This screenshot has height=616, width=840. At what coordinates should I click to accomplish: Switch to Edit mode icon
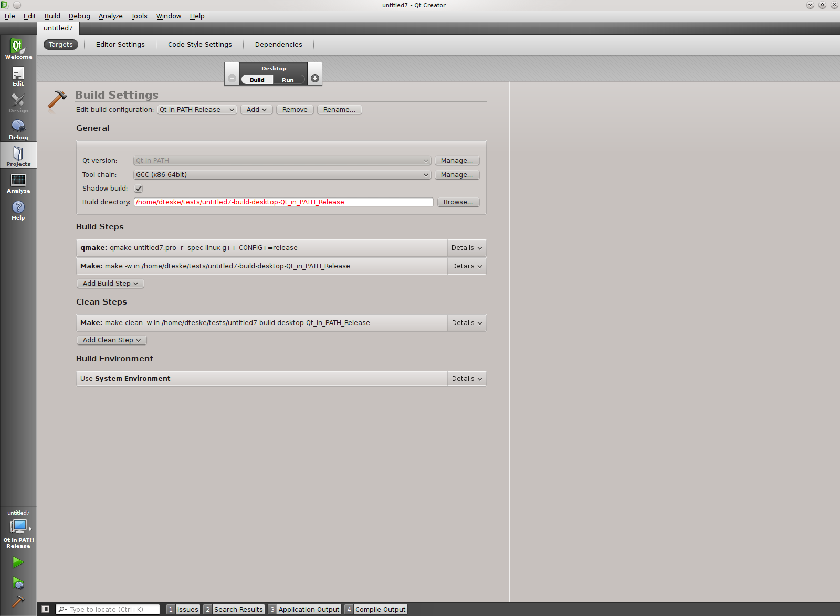[x=18, y=76]
